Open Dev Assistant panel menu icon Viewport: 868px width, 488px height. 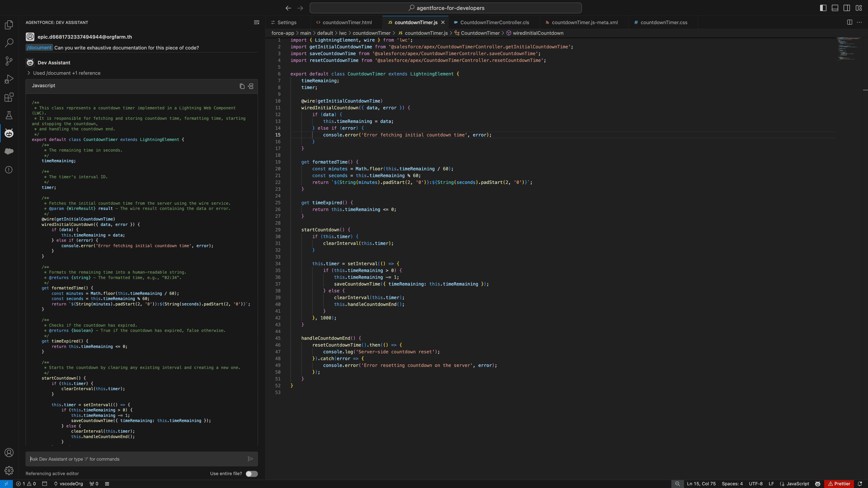[256, 22]
